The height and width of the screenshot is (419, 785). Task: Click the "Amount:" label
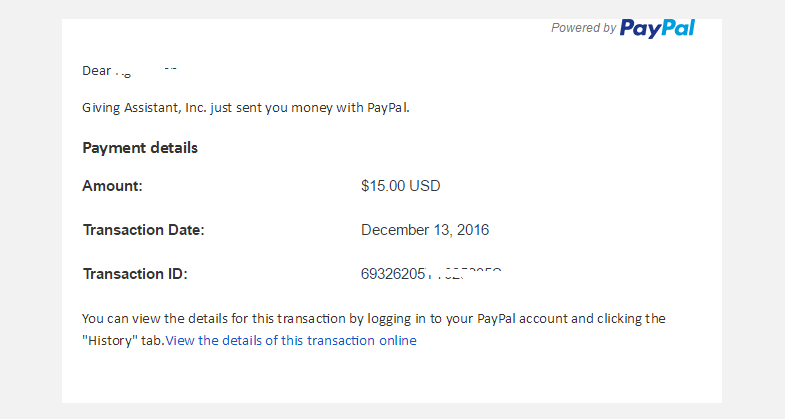click(113, 186)
